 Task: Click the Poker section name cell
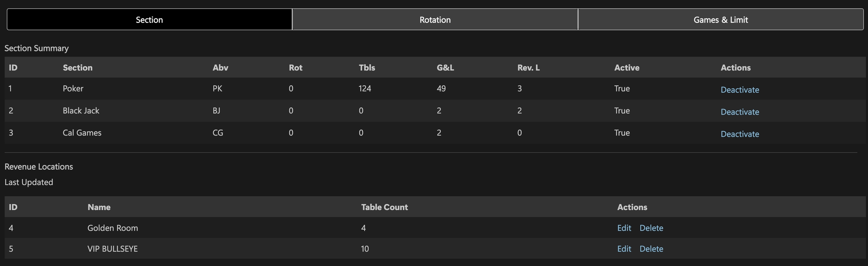click(x=73, y=89)
